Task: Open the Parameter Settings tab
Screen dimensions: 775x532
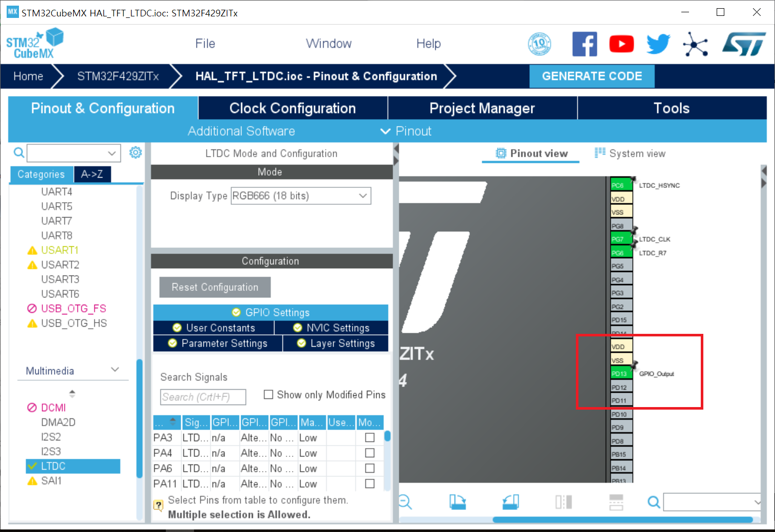Action: (218, 343)
